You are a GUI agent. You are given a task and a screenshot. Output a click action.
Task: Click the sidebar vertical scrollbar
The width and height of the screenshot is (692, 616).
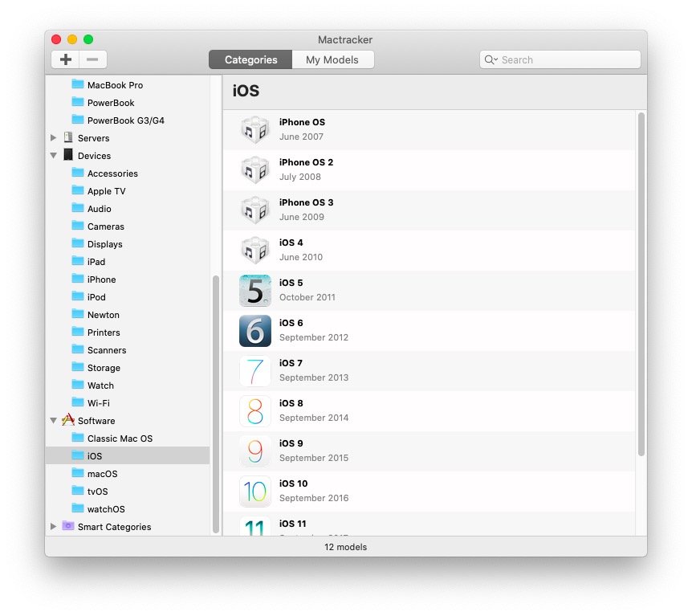(216, 405)
